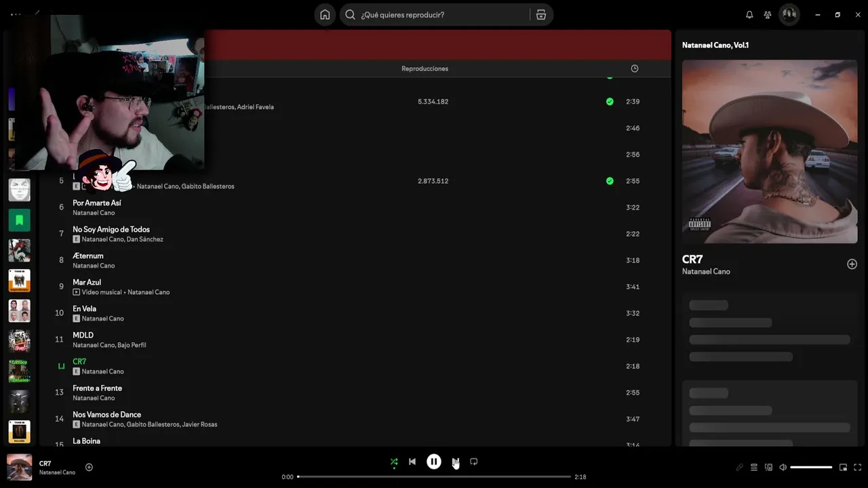Viewport: 868px width, 488px height.
Task: Open the miniplayer
Action: click(x=843, y=467)
